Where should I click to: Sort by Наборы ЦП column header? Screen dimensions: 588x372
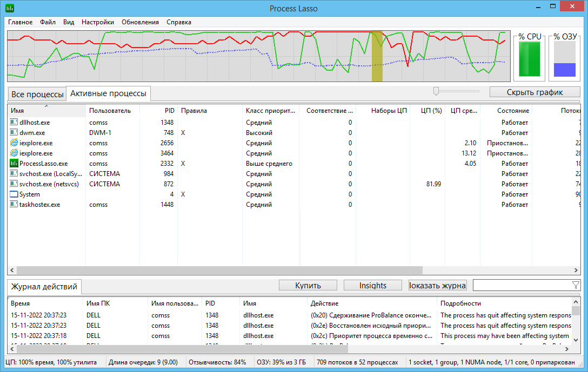pos(383,111)
